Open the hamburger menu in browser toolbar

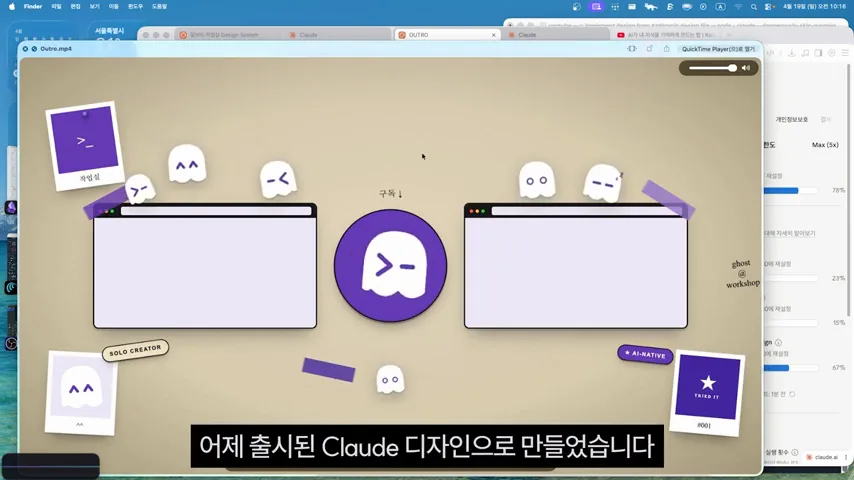845,53
